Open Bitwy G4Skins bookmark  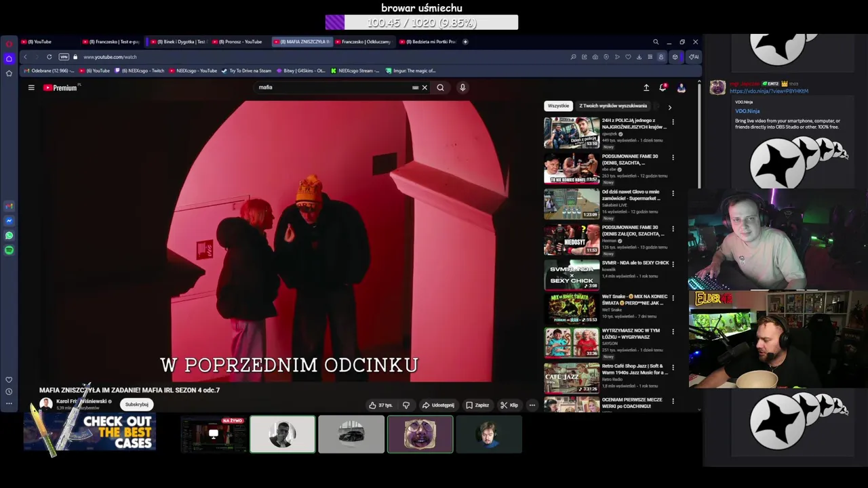300,70
